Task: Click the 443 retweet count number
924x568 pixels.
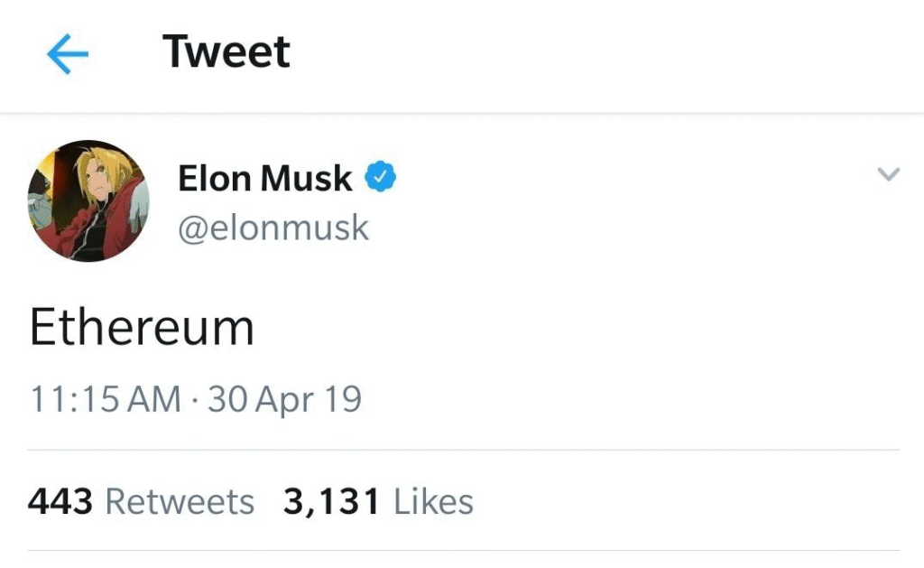Action: point(60,500)
